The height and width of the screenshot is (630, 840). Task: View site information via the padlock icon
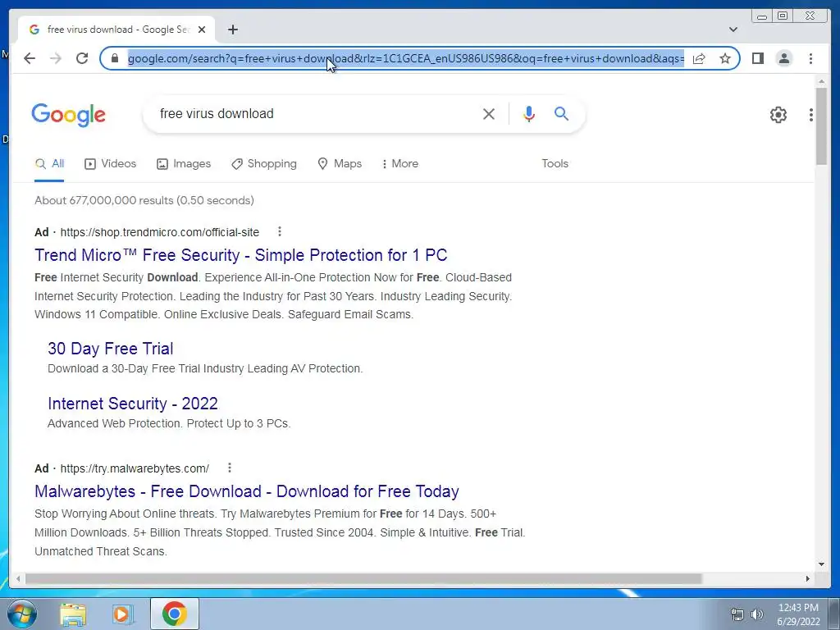(x=114, y=58)
